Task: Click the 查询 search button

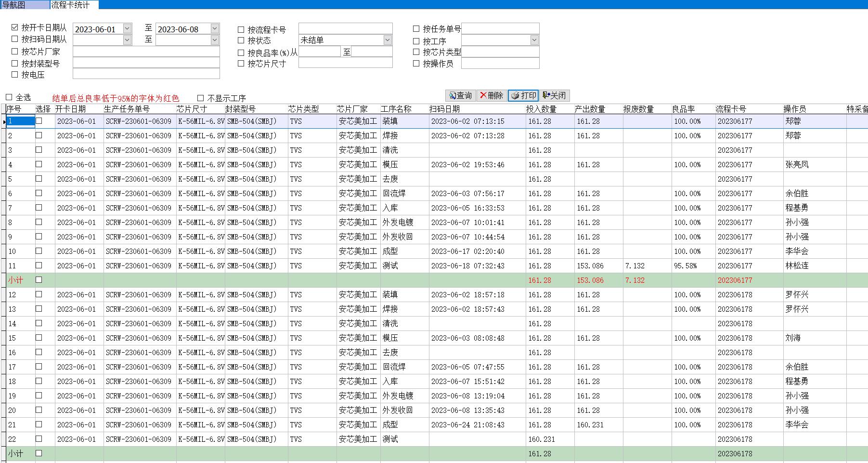Action: click(461, 95)
